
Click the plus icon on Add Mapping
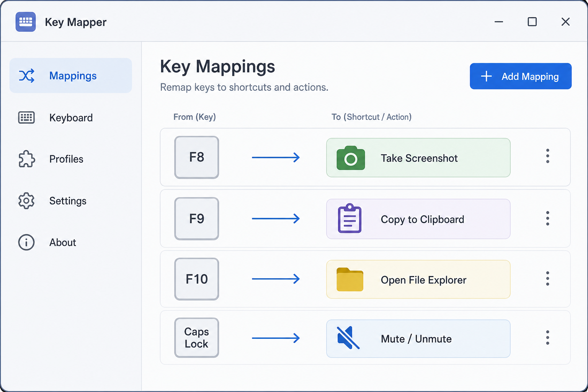coord(486,76)
